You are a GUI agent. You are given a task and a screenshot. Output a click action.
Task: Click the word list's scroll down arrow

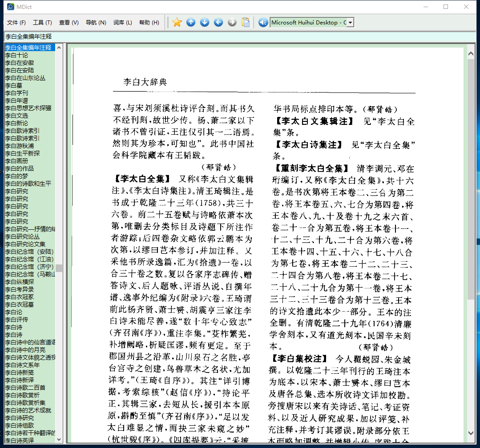(x=59, y=440)
